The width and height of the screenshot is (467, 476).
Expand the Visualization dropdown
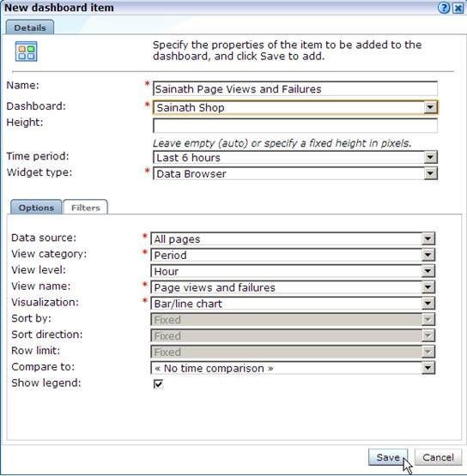(x=293, y=304)
